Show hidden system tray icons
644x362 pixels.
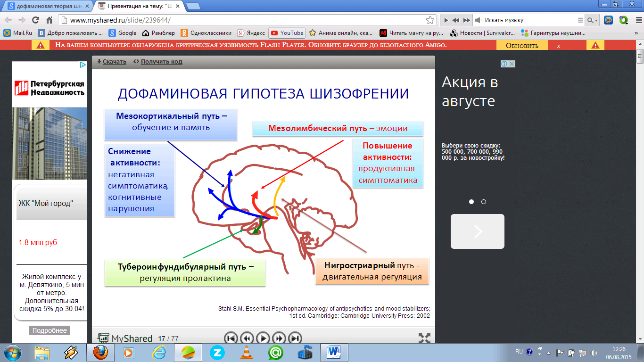[548, 352]
